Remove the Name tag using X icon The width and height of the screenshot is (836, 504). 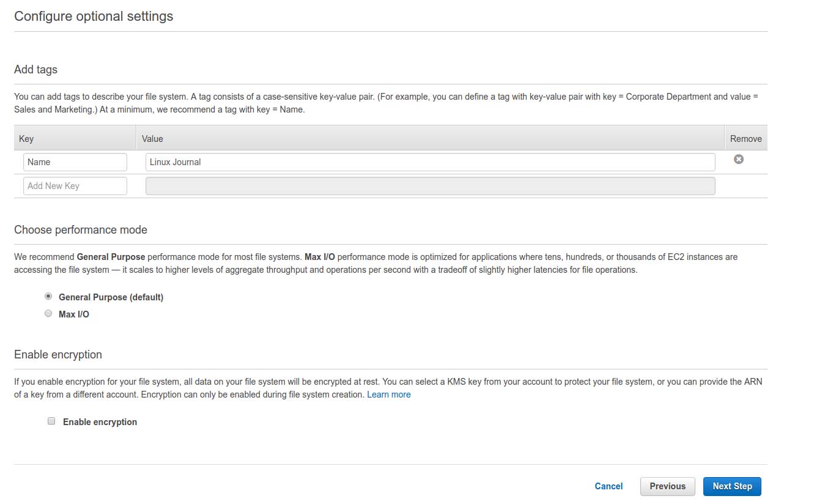click(739, 160)
